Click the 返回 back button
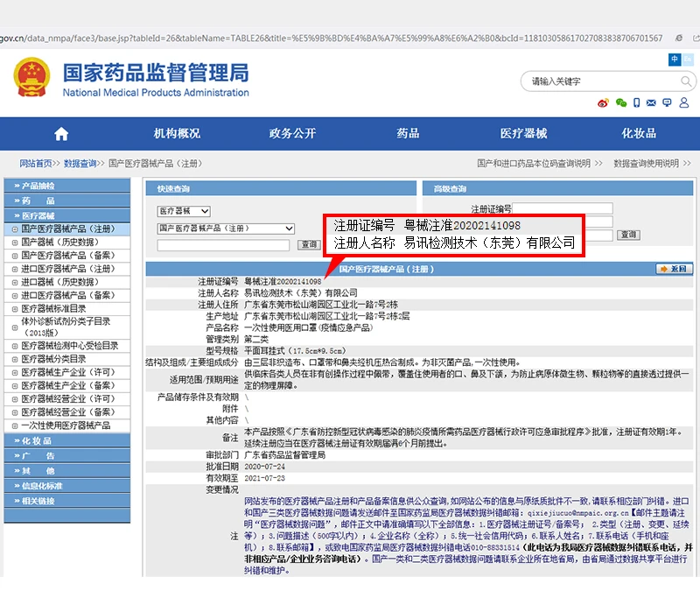Image resolution: width=700 pixels, height=612 pixels. pos(674,269)
